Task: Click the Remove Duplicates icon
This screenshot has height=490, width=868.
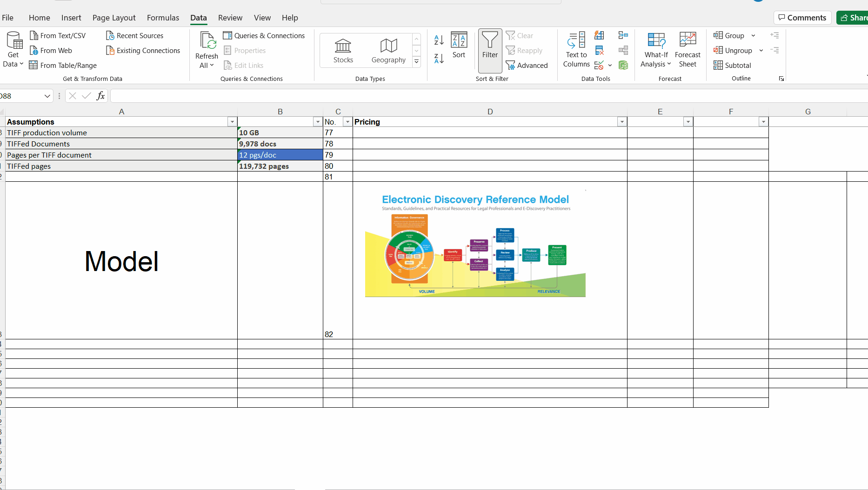Action: click(x=599, y=50)
